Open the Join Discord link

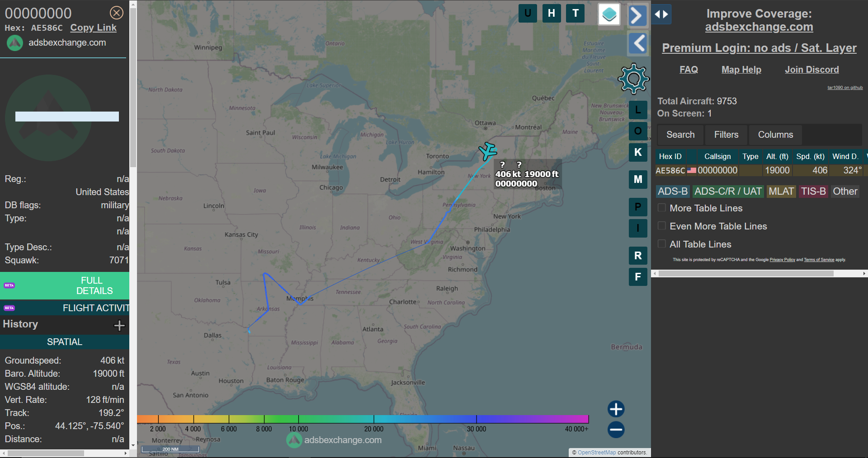coord(812,70)
